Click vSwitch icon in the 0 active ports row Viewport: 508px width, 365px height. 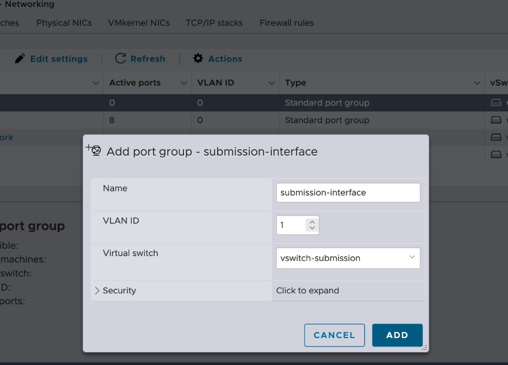coord(496,103)
